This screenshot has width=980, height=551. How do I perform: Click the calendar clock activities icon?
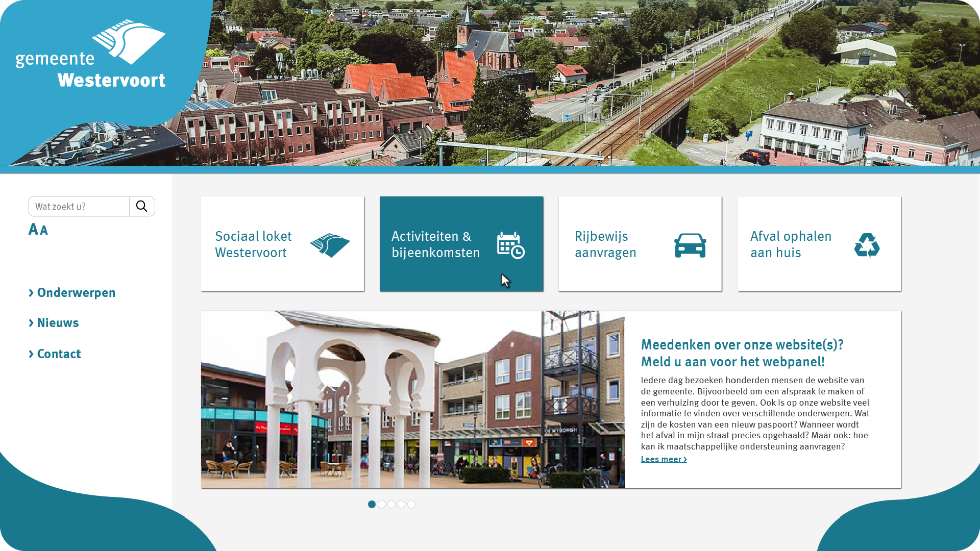tap(510, 245)
